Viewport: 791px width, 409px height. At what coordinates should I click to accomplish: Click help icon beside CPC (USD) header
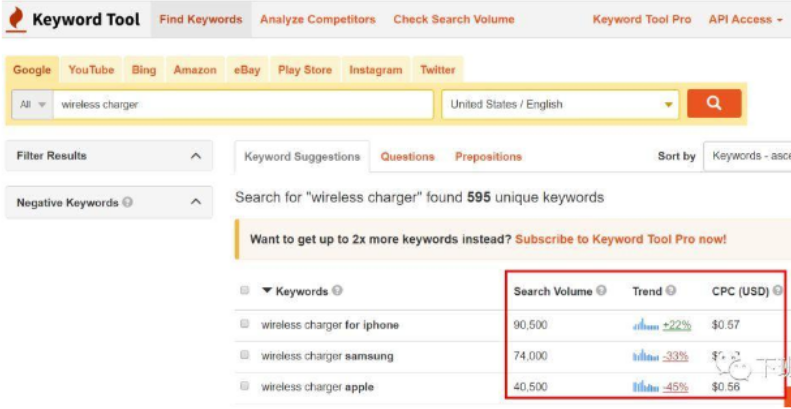[x=777, y=291]
